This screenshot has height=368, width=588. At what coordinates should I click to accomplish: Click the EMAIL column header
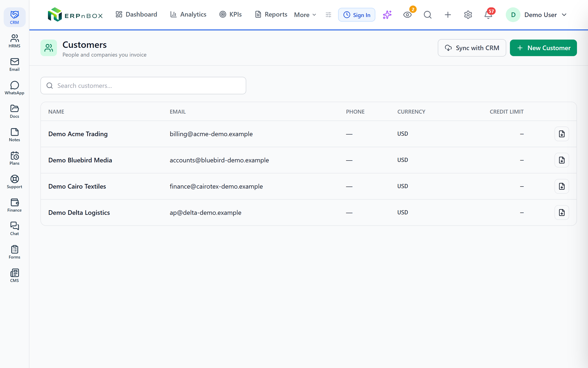[x=178, y=112]
